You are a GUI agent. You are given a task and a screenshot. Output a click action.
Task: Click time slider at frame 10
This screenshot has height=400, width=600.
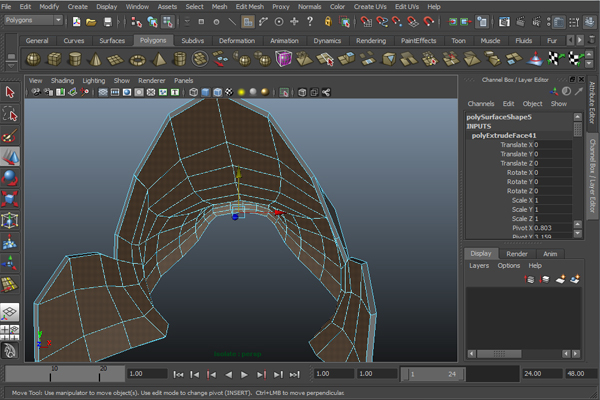[x=51, y=374]
